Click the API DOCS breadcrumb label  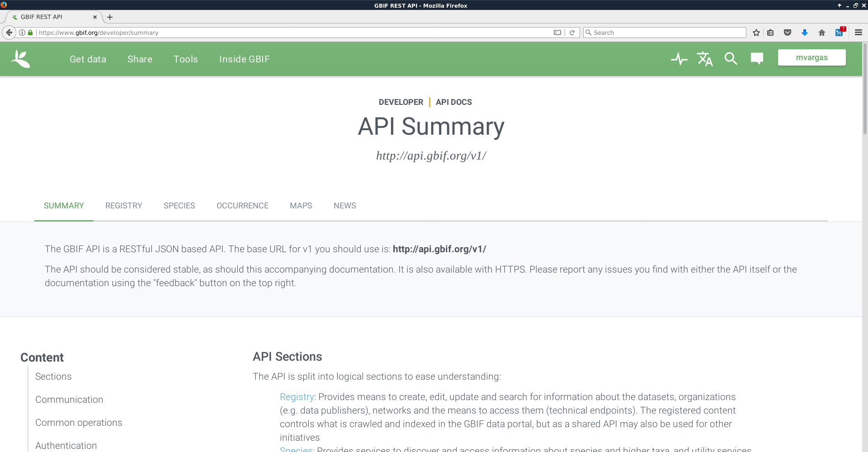(454, 102)
